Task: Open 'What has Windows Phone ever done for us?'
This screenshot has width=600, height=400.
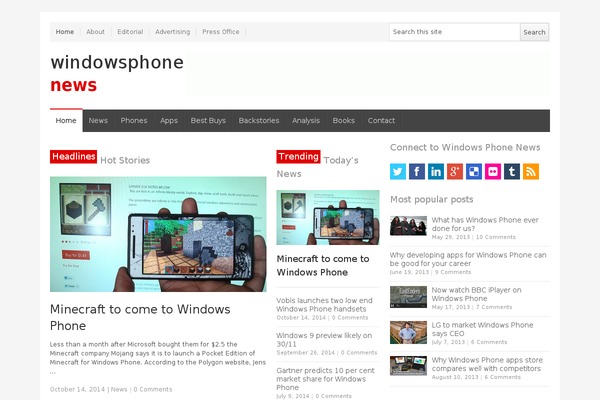Action: 485,224
